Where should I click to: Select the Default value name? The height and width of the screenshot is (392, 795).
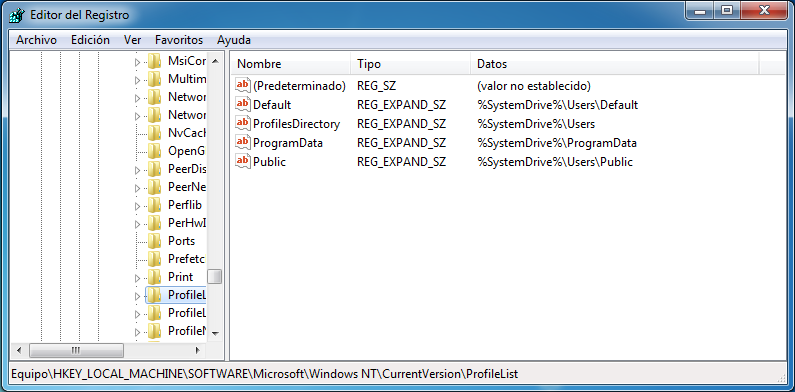272,105
